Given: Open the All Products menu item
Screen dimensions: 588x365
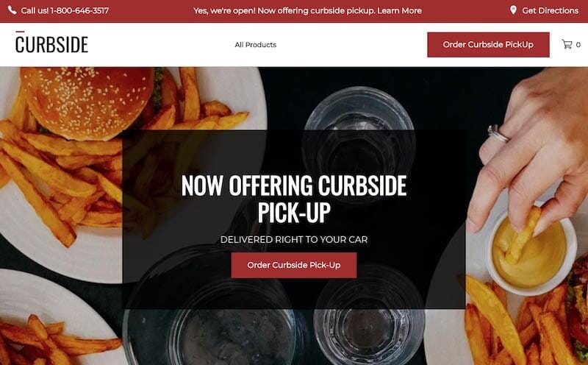Looking at the screenshot, I should tap(255, 45).
